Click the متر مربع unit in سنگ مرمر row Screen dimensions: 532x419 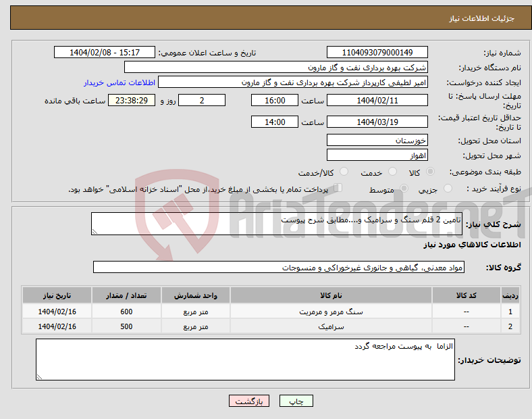tap(196, 312)
